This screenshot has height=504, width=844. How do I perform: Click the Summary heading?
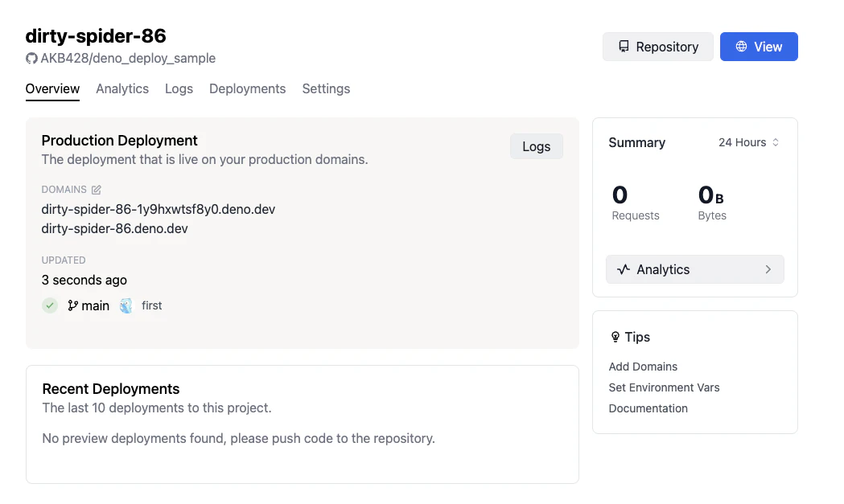point(636,142)
